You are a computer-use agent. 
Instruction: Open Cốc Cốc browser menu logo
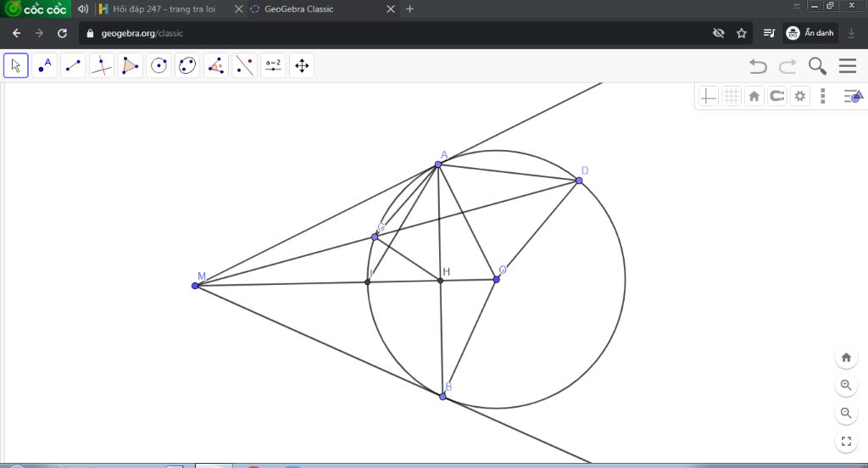36,8
